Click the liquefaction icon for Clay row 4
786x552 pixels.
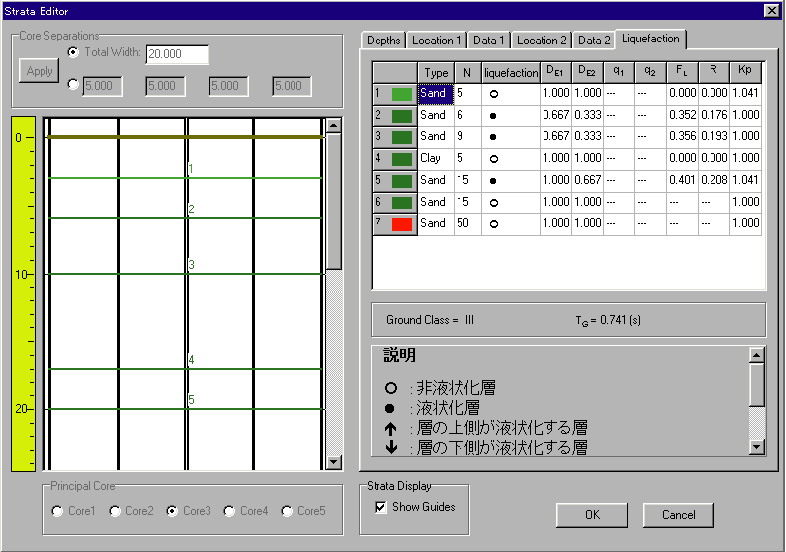pyautogui.click(x=494, y=159)
